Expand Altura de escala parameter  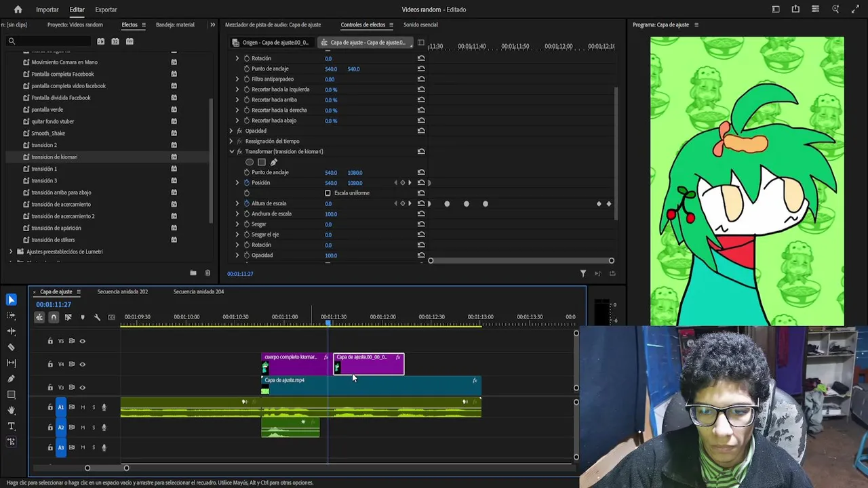point(237,203)
